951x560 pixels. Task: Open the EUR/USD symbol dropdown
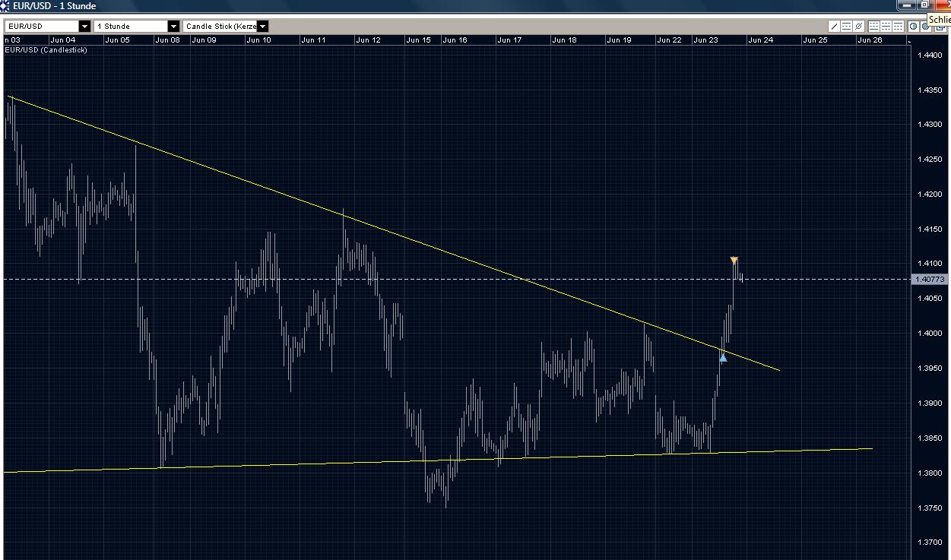pyautogui.click(x=84, y=27)
